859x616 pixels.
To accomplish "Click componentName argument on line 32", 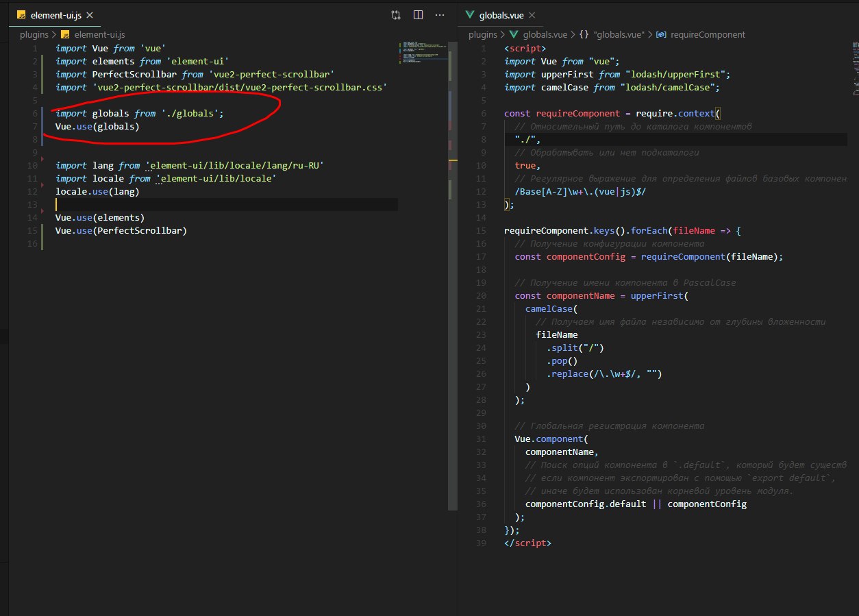I will pos(562,452).
